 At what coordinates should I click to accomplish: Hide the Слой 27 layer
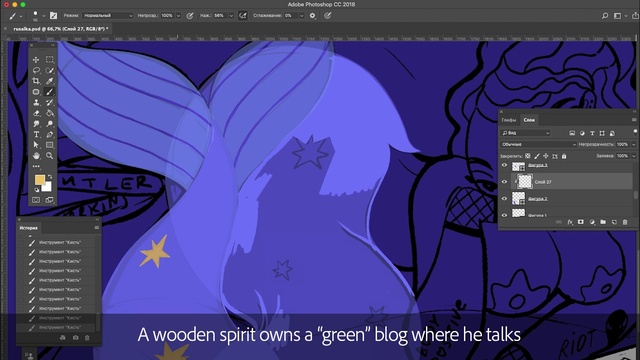pyautogui.click(x=504, y=182)
